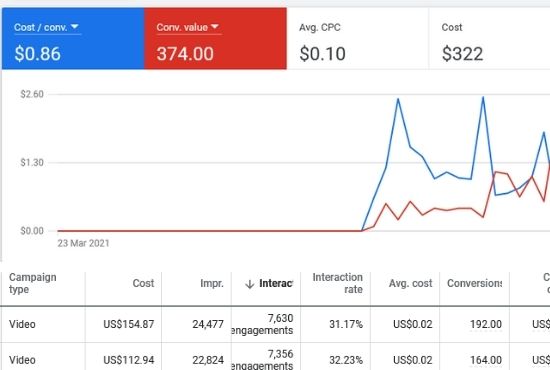The width and height of the screenshot is (550, 370).
Task: Sort table by Impr. column header
Action: 212,283
